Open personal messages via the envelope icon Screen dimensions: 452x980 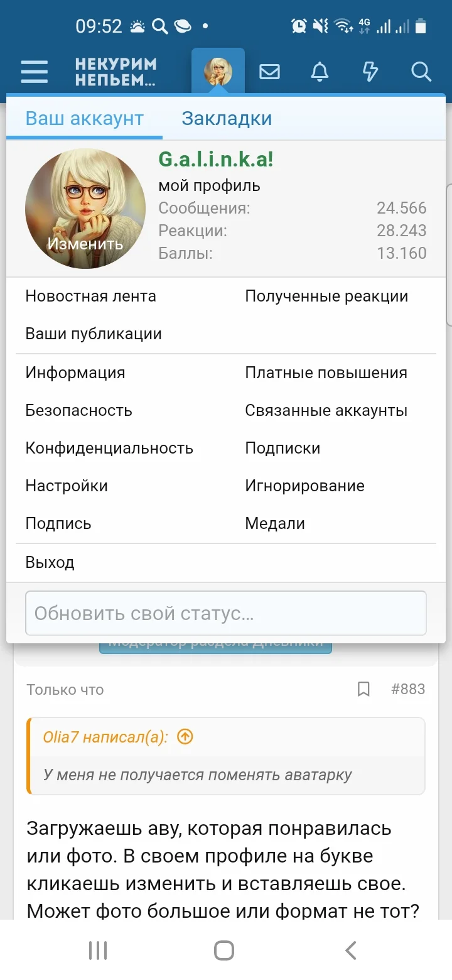269,71
